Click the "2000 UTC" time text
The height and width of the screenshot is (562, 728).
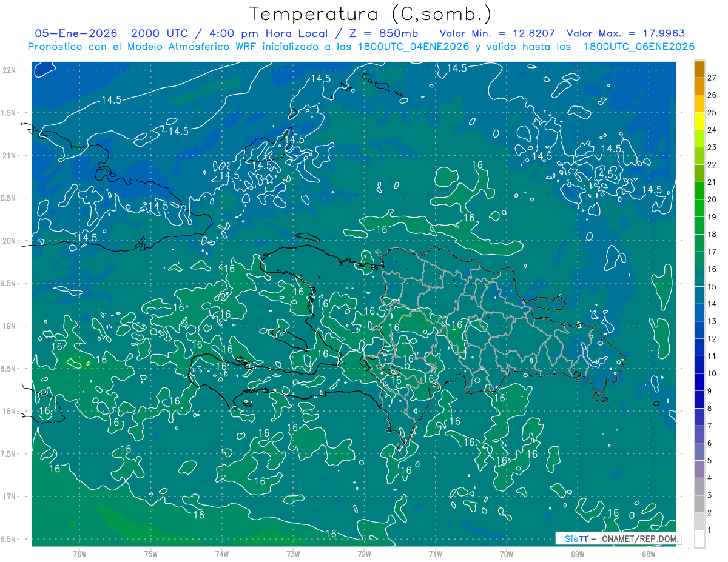click(161, 33)
